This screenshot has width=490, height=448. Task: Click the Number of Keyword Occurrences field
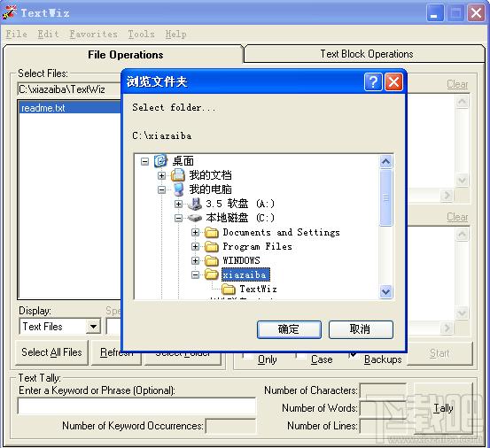coord(230,426)
